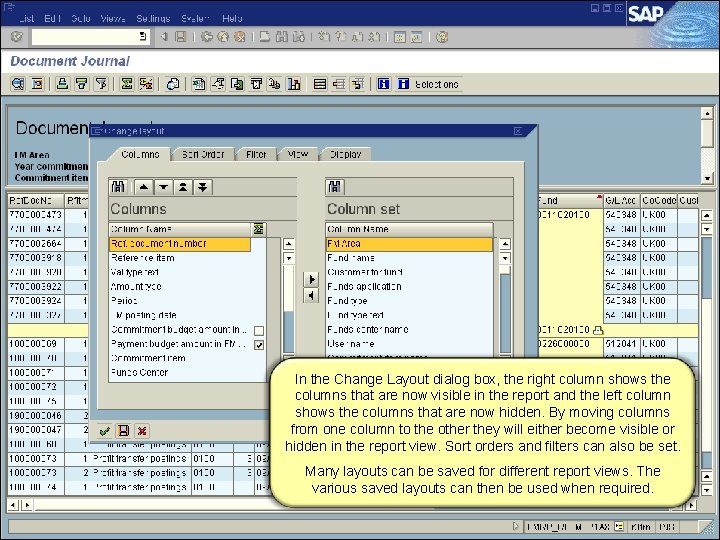Select 'User name' in Column set list

pos(409,344)
